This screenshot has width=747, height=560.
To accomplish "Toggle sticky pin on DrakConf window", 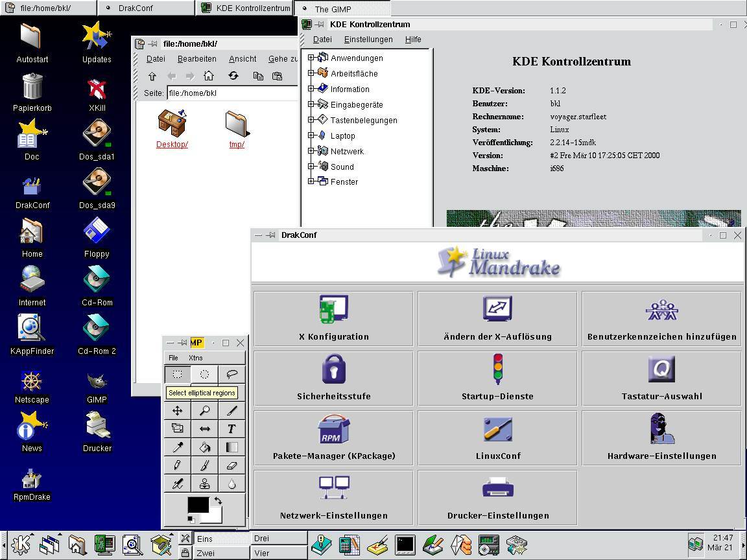I will 271,235.
